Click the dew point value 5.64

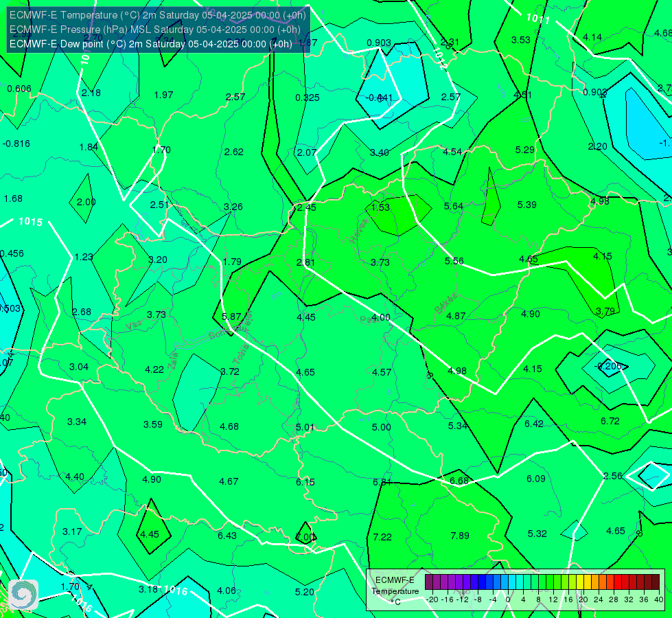tap(454, 206)
